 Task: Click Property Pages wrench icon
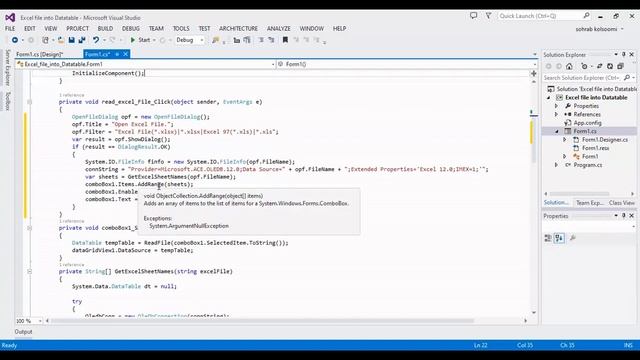click(x=573, y=238)
